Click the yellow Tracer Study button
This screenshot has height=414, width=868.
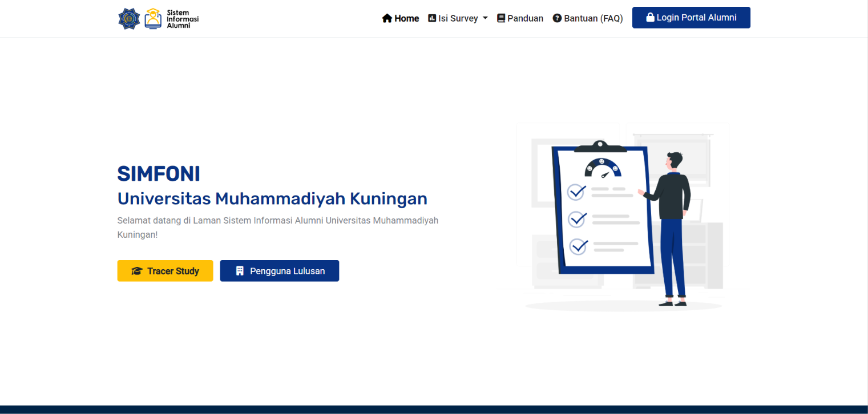165,271
